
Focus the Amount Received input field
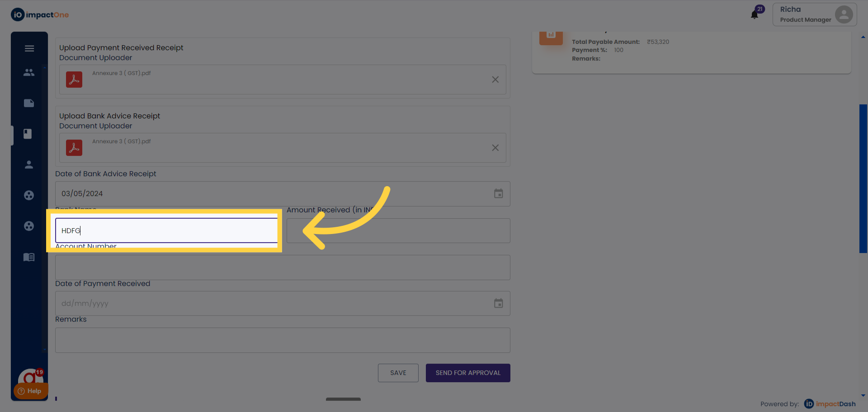point(398,231)
